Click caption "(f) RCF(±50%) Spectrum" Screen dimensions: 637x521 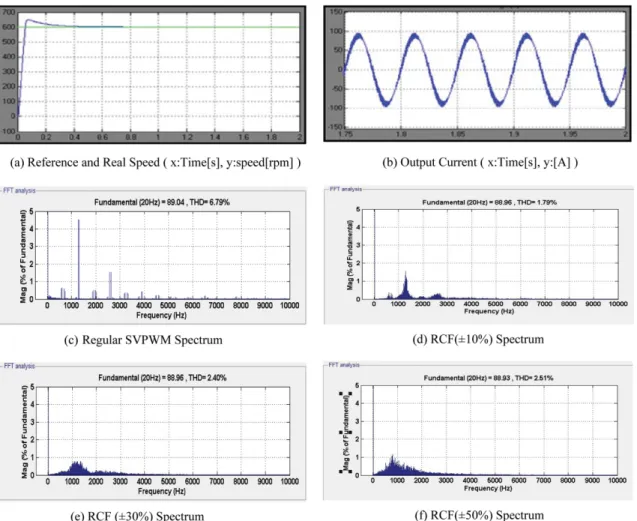point(479,515)
